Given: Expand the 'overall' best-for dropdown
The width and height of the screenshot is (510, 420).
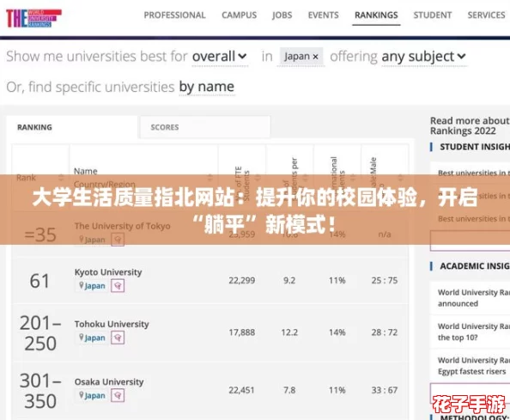Looking at the screenshot, I should (220, 57).
